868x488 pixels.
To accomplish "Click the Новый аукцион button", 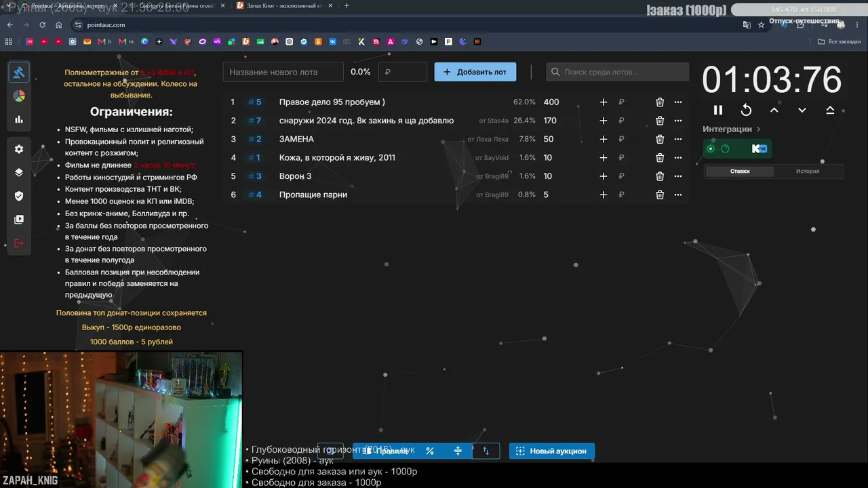I will click(x=552, y=451).
